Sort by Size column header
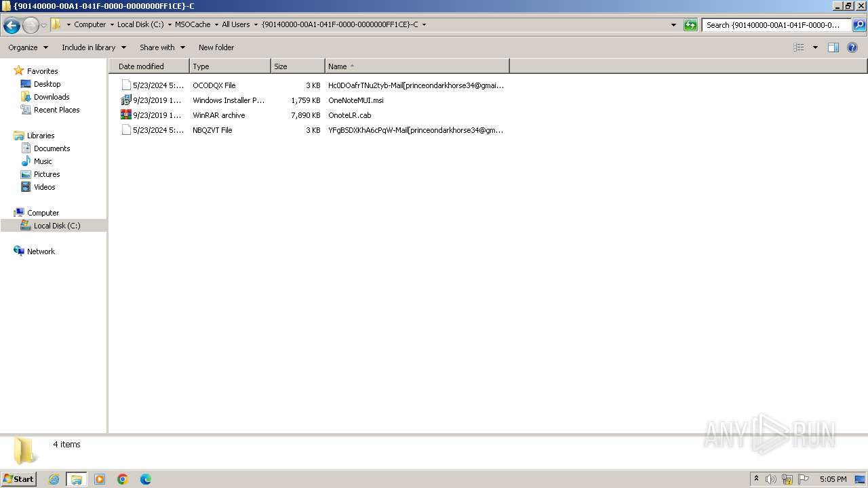Image resolution: width=868 pixels, height=488 pixels. click(x=298, y=66)
